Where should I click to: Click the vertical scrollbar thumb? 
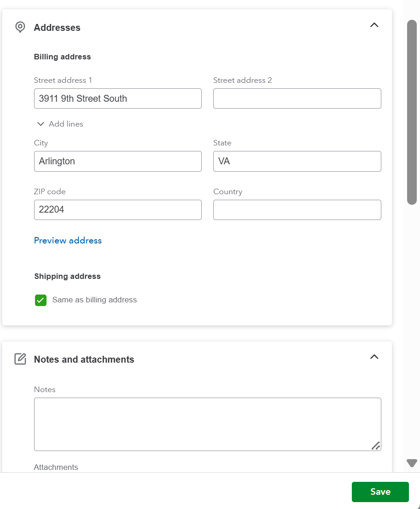click(412, 112)
